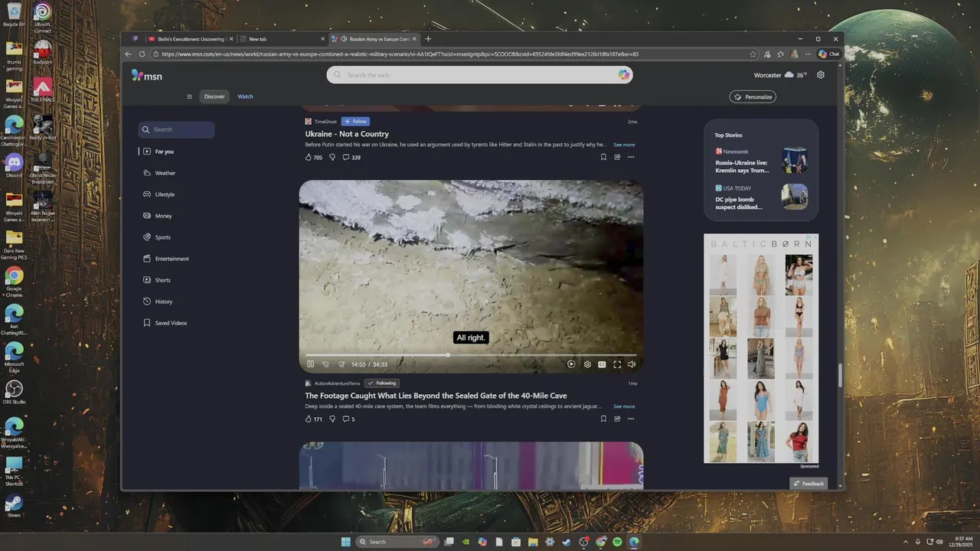This screenshot has height=551, width=980.
Task: Open the Ukraine - Not a Country title
Action: (x=347, y=134)
